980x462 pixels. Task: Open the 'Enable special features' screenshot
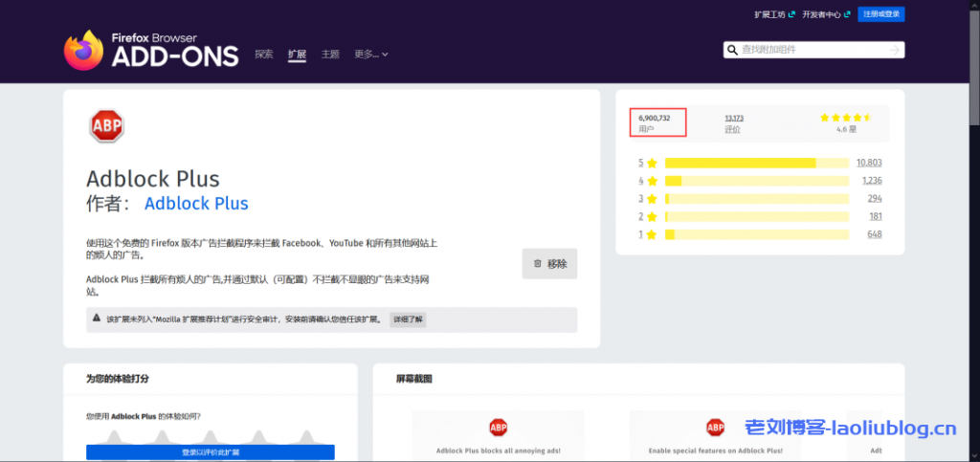[x=715, y=435]
